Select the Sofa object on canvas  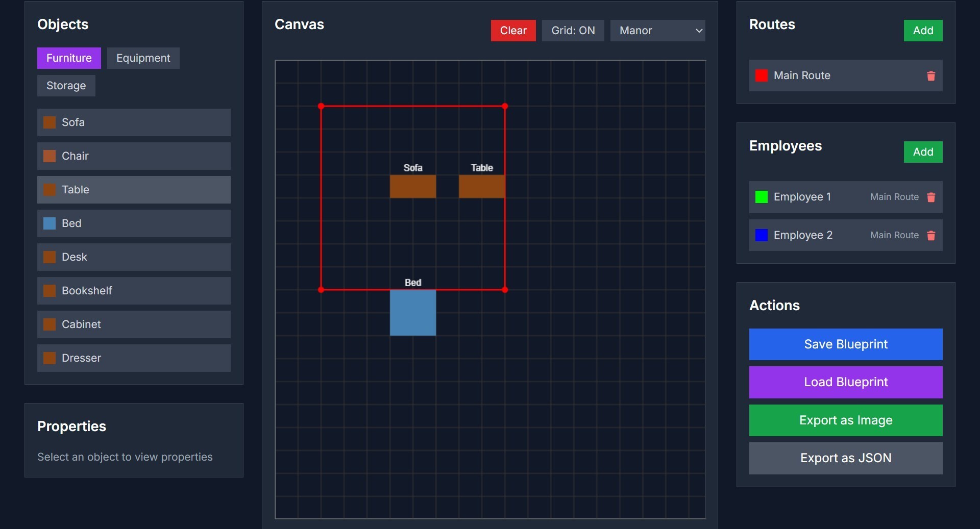[412, 187]
